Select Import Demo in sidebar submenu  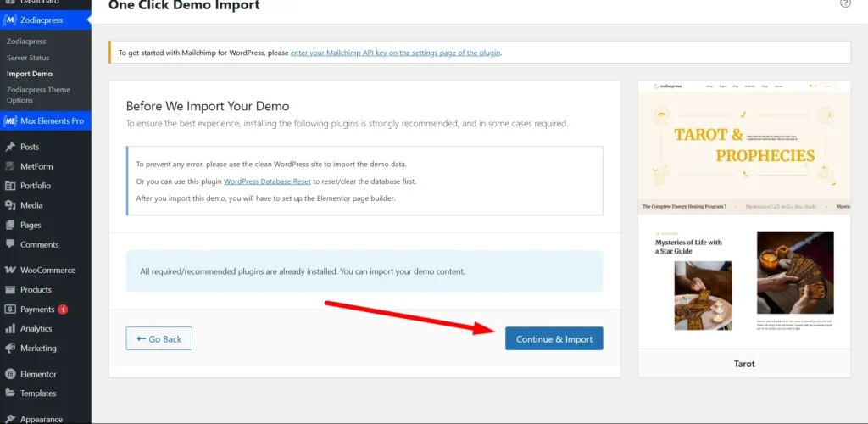30,74
